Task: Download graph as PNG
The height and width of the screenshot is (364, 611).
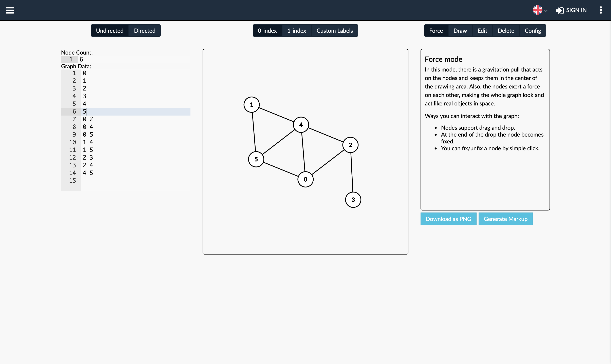Action: click(x=448, y=219)
